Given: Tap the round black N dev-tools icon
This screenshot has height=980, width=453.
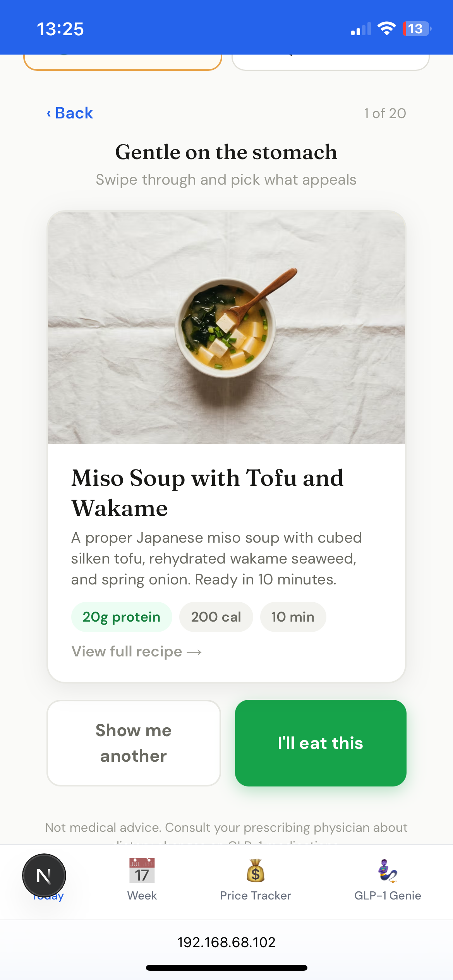Looking at the screenshot, I should tap(44, 875).
